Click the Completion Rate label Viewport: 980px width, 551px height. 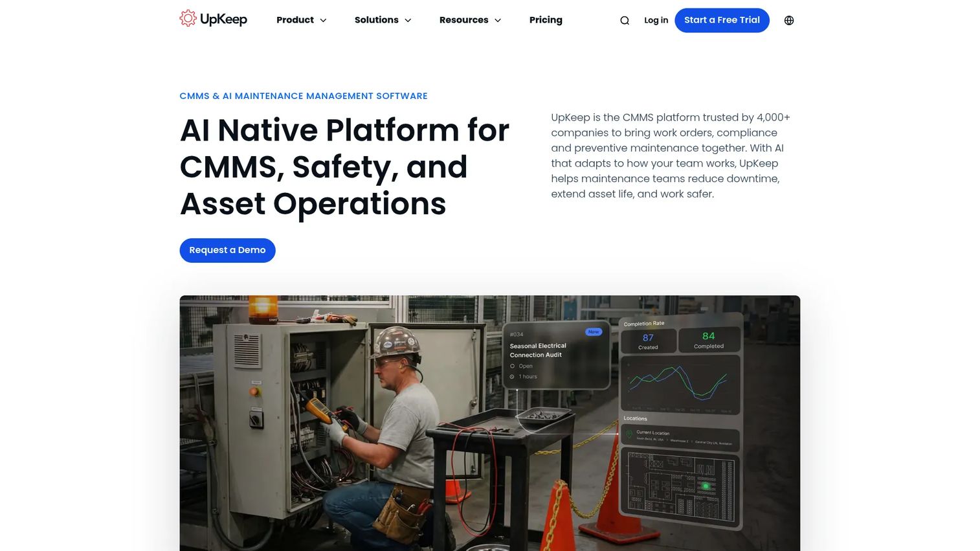coord(644,323)
